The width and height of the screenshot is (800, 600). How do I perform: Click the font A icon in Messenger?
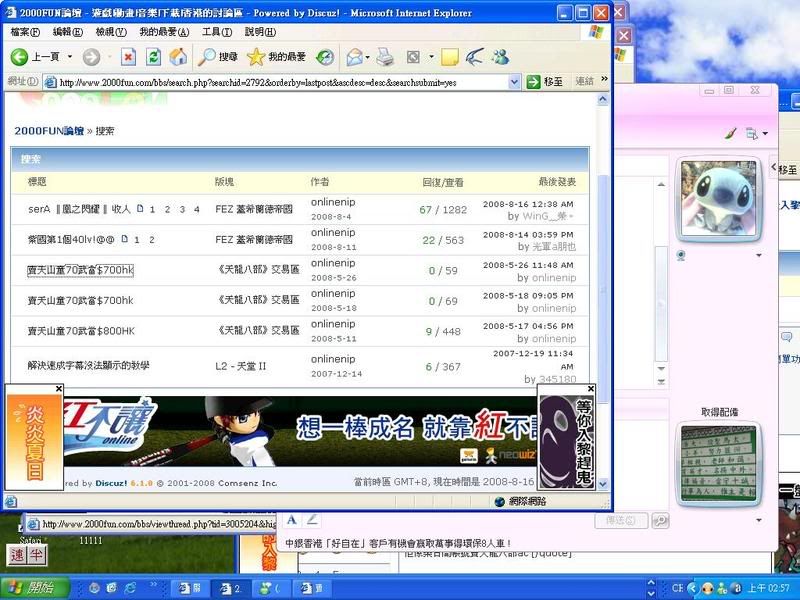292,520
